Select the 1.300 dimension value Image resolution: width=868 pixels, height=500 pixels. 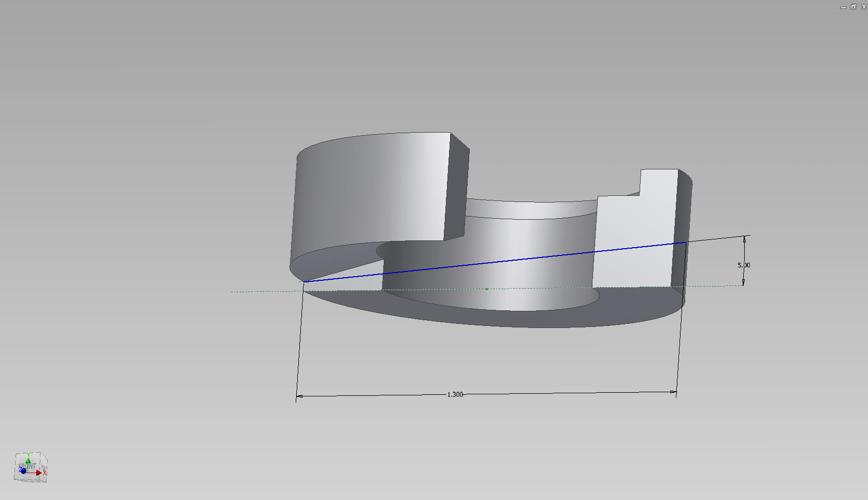click(455, 394)
